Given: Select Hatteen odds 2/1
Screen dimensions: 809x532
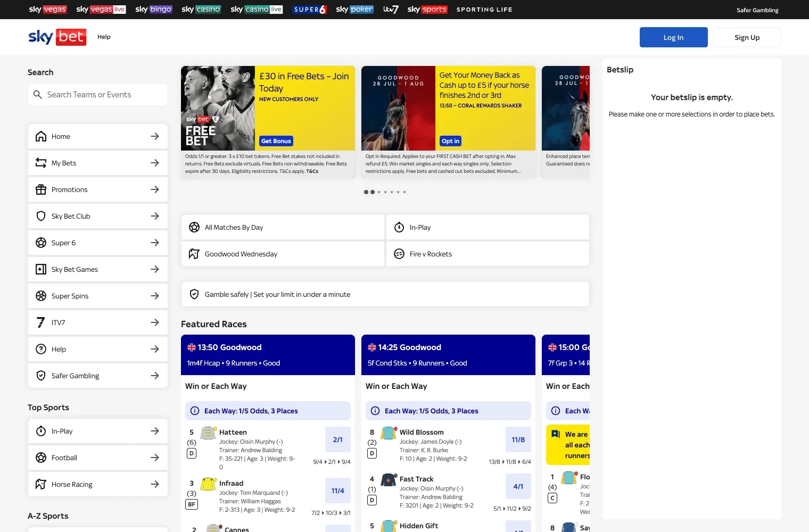Looking at the screenshot, I should [338, 439].
